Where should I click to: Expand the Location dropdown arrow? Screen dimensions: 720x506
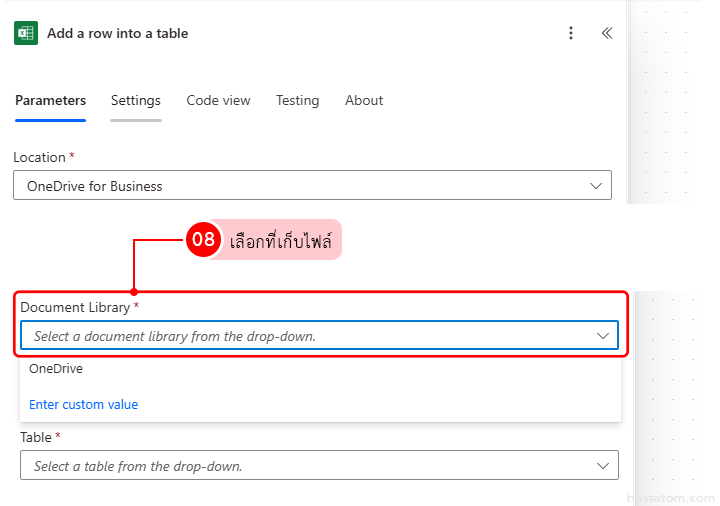(x=597, y=185)
